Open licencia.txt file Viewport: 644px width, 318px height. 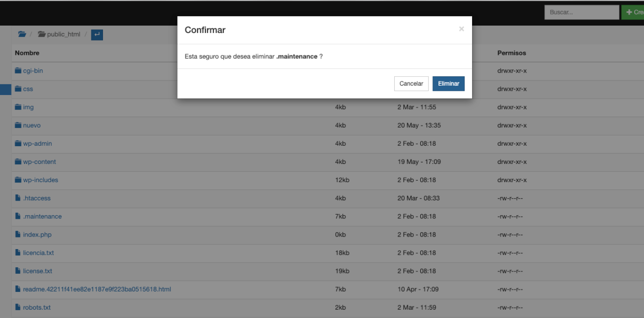[38, 253]
